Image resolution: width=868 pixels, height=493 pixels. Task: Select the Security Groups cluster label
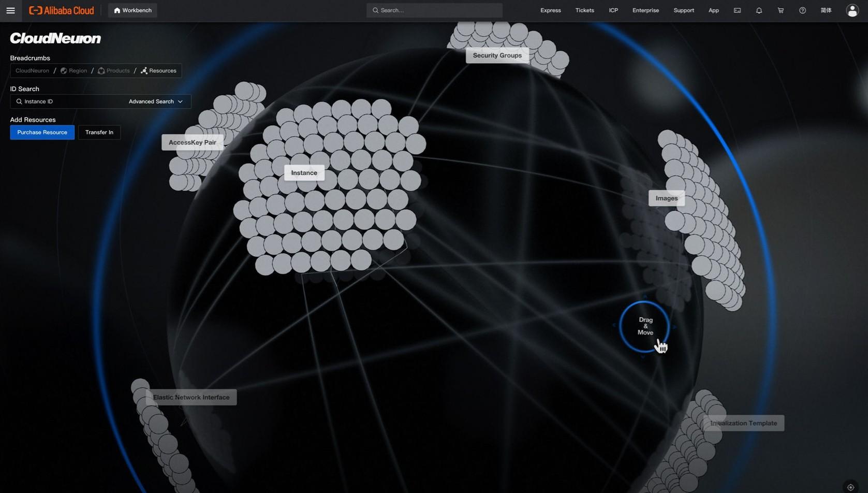(x=497, y=55)
